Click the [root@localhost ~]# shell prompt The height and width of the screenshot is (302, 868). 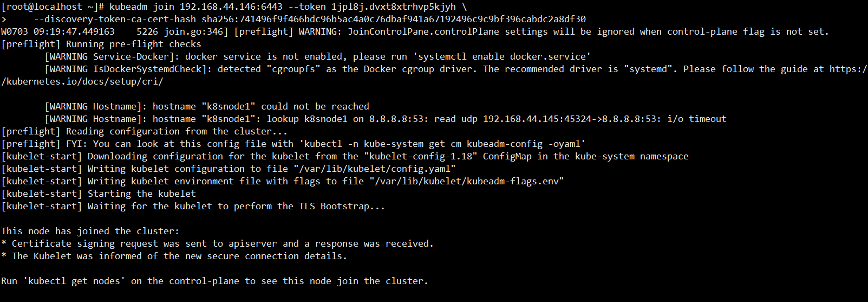click(x=53, y=7)
